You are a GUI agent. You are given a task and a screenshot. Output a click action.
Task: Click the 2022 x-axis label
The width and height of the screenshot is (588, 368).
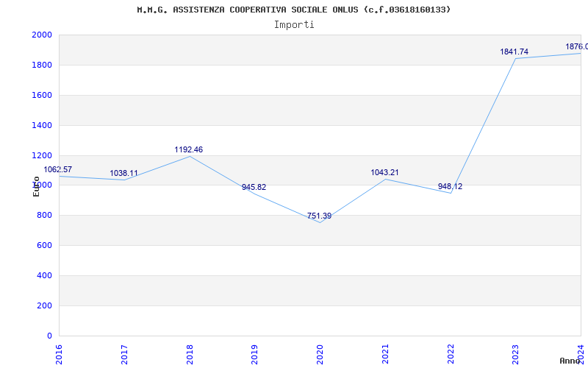click(451, 355)
